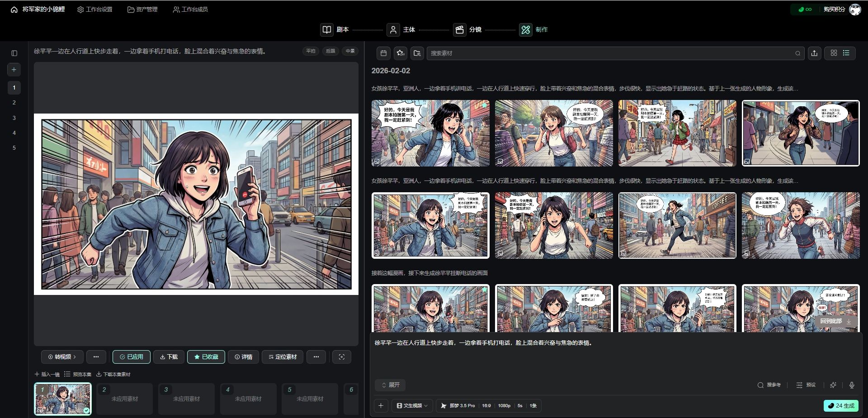Toggle the favorites star filter icon
868x418 pixels.
(x=401, y=53)
